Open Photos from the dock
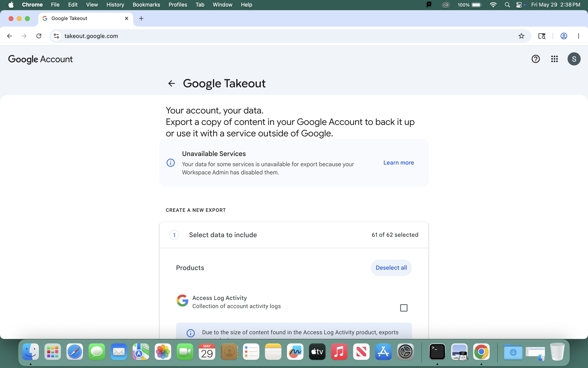 click(x=163, y=352)
